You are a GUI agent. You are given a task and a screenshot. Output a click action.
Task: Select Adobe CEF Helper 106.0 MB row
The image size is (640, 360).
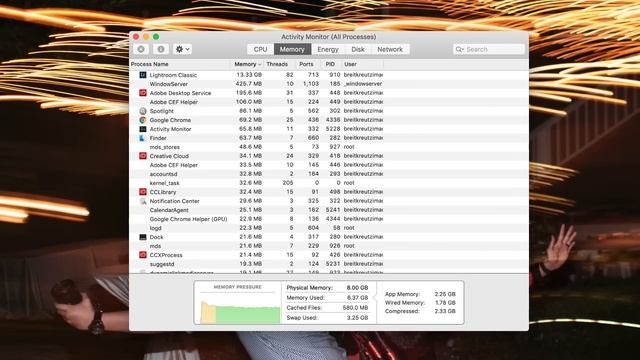pos(329,102)
